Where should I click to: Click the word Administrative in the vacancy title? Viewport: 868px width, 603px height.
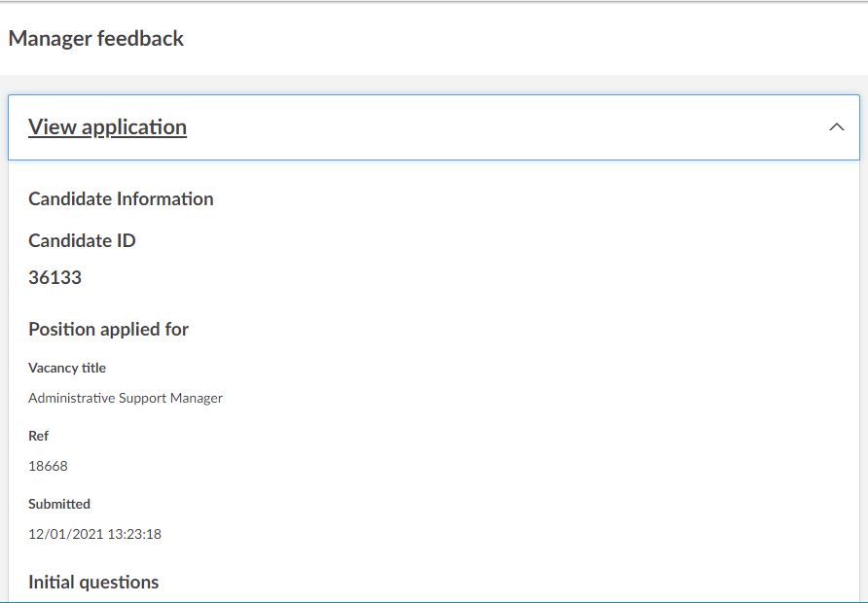coord(71,398)
